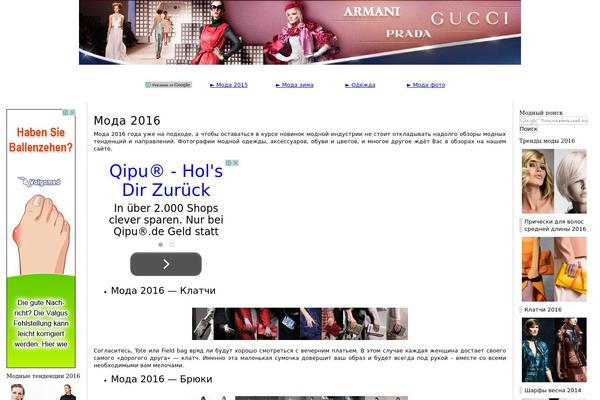
Task: Open the Клатчи 2016 sidebar link
Action: coord(543,310)
